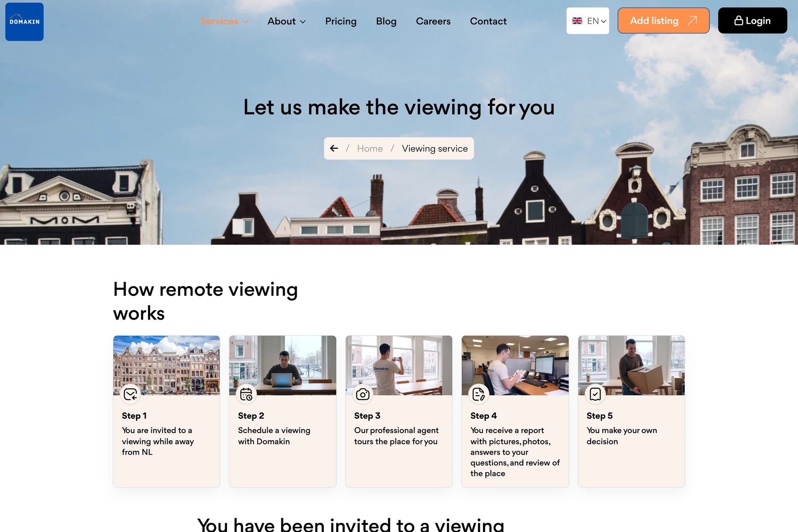Click 'You make your own decision' text
798x532 pixels.
click(622, 436)
